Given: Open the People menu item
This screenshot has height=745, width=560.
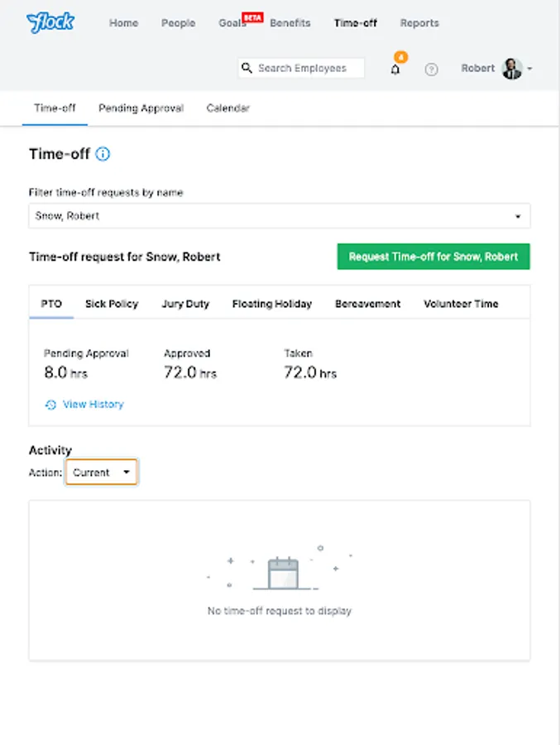Looking at the screenshot, I should pos(178,23).
